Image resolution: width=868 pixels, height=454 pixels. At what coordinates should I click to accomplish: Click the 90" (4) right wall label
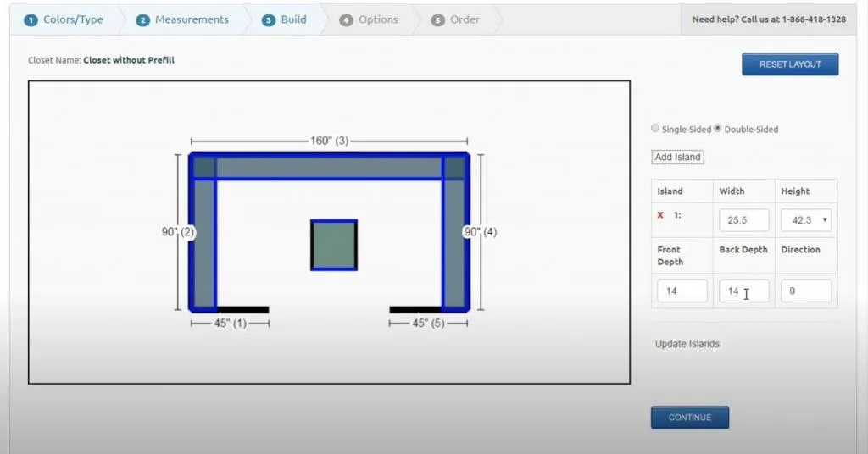pos(480,231)
